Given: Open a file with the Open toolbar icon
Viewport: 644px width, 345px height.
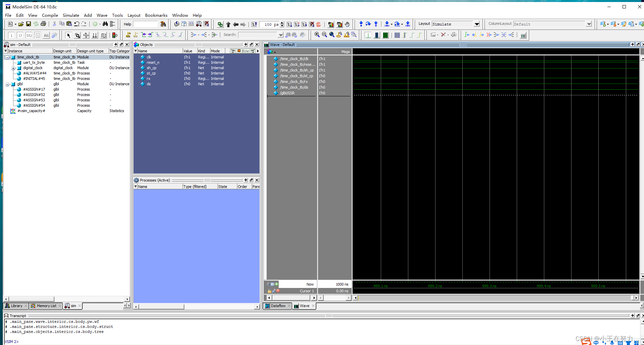Looking at the screenshot, I should coord(21,24).
